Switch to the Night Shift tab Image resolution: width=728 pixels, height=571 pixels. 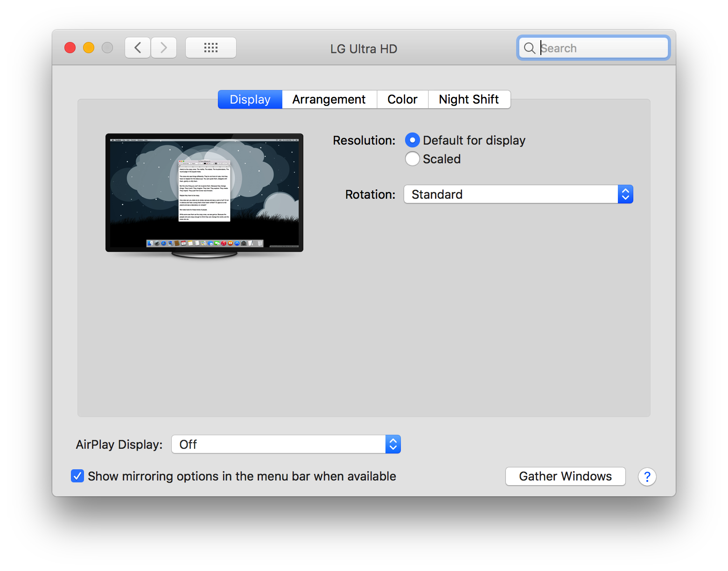(469, 99)
